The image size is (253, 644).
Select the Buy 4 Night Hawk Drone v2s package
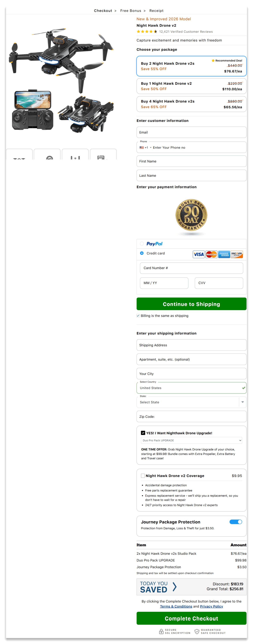tap(191, 104)
